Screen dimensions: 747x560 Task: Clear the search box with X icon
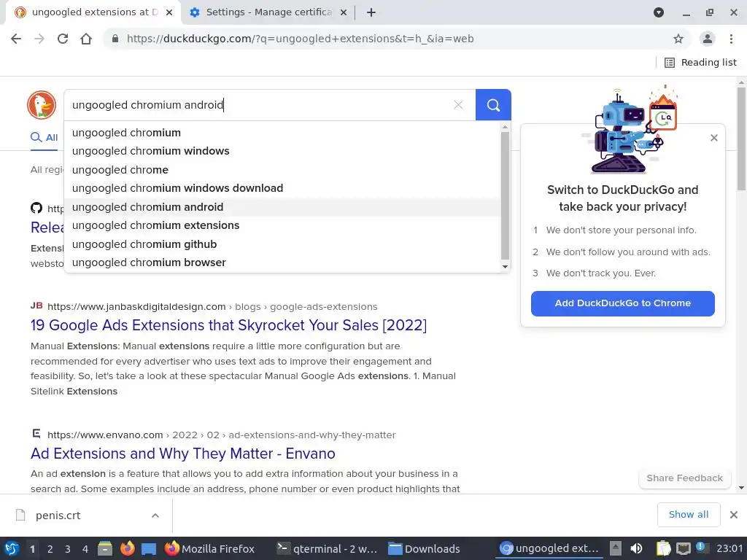pos(458,105)
